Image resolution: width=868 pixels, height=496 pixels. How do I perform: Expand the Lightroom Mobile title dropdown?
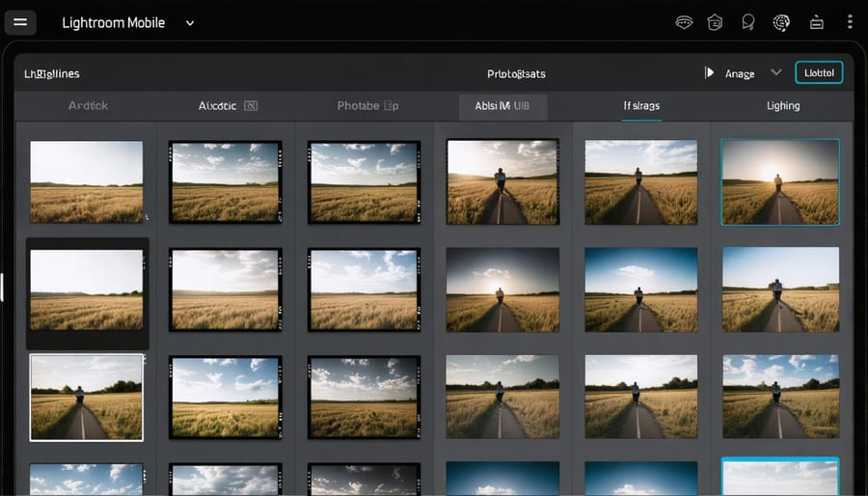pos(190,23)
